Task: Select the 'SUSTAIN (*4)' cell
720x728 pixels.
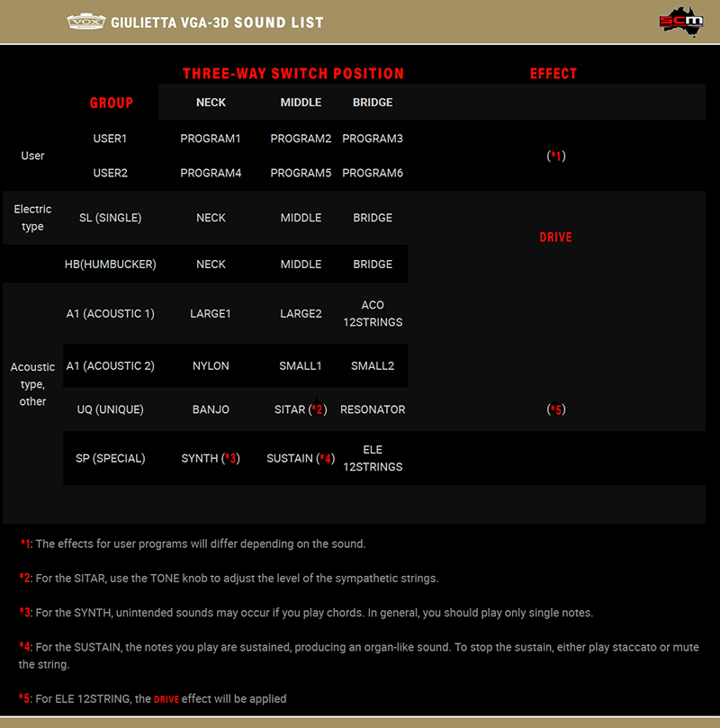Action: [301, 458]
